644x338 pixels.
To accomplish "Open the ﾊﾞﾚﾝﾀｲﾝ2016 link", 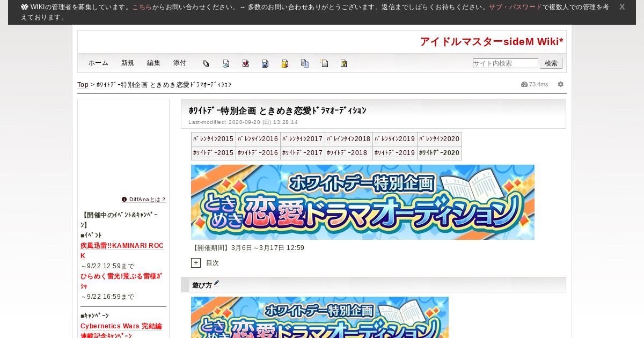I will point(258,139).
